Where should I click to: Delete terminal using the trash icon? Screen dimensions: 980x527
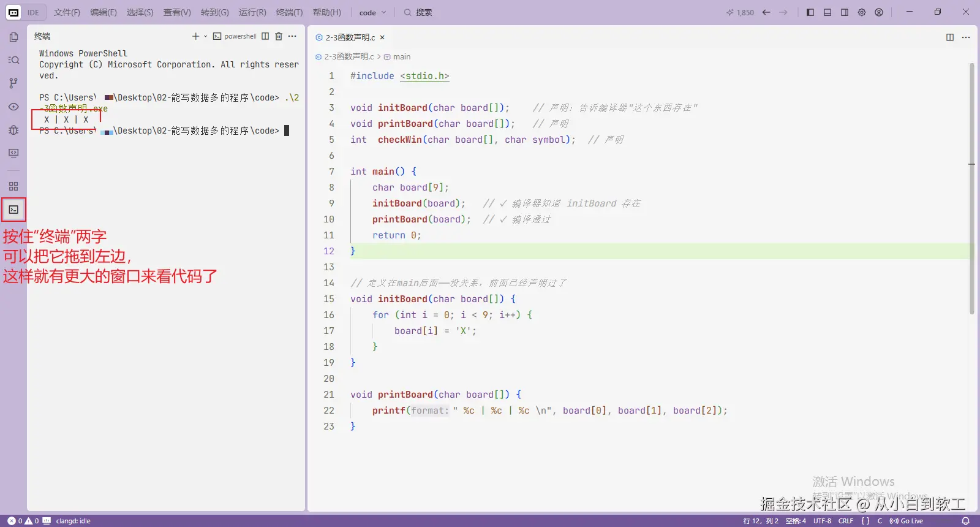[279, 36]
